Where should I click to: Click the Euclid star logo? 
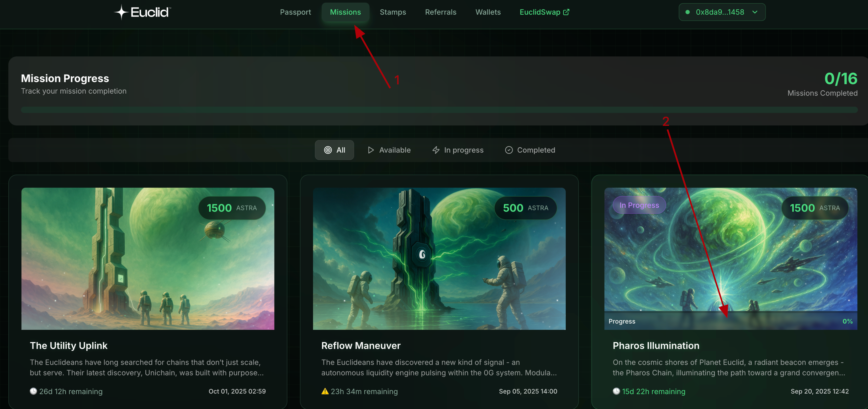121,13
